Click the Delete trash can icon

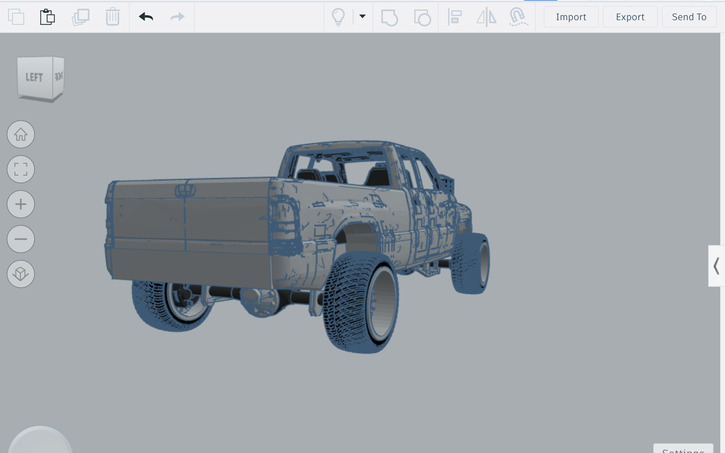[x=112, y=17]
